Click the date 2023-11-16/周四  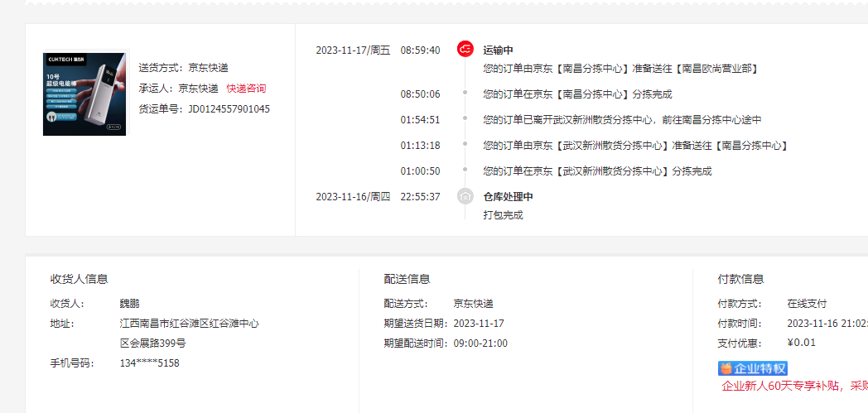pyautogui.click(x=353, y=197)
